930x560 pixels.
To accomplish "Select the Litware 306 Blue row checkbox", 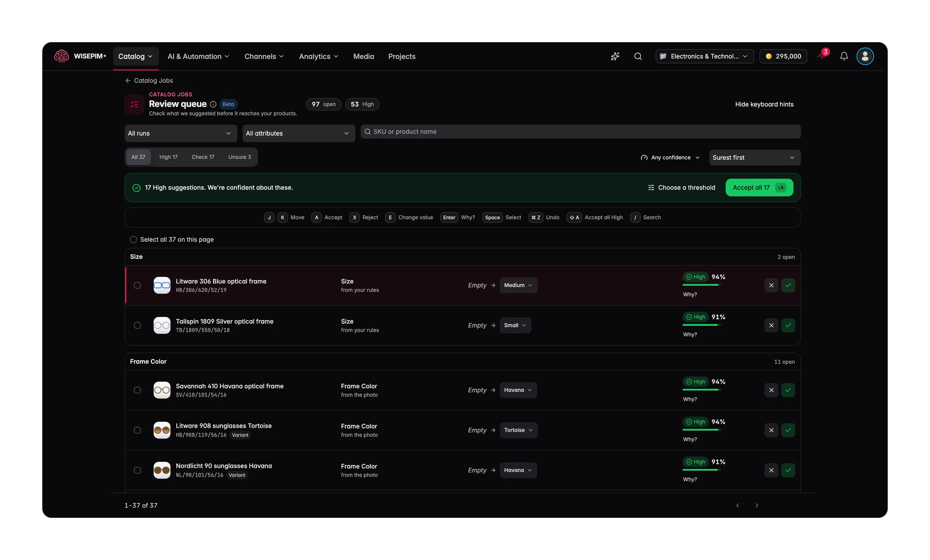I will (137, 285).
